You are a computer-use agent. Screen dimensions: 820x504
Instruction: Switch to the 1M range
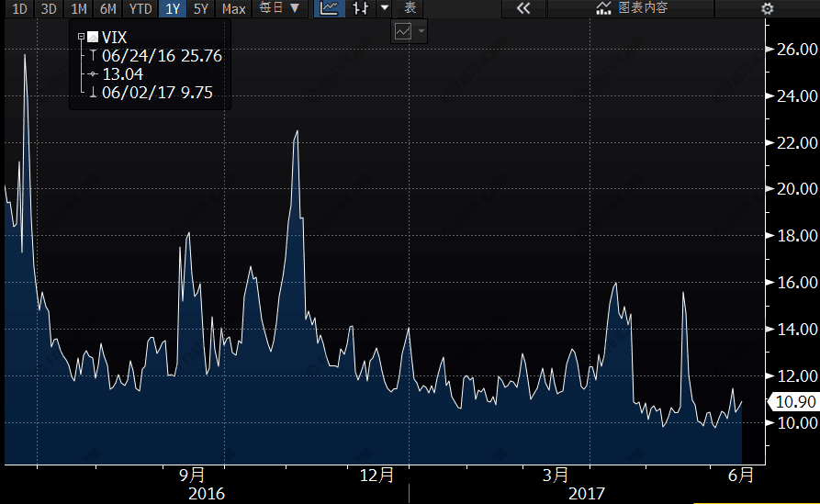pyautogui.click(x=78, y=9)
